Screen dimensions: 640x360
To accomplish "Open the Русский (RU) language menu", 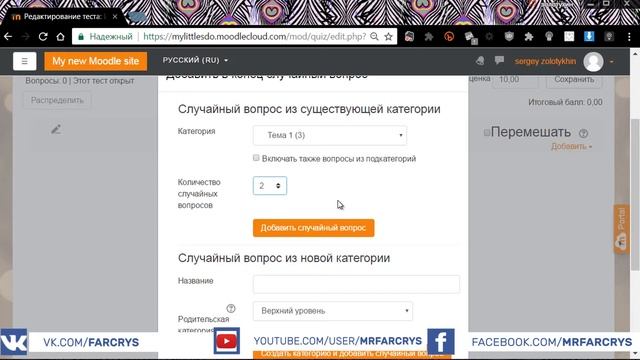I will 195,60.
